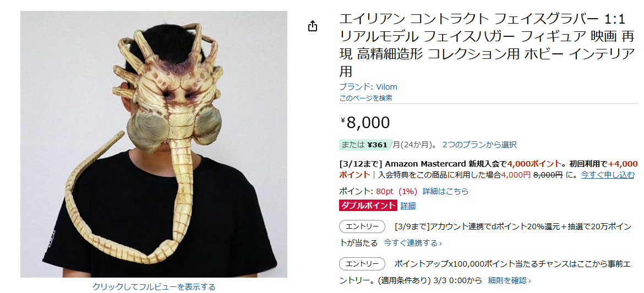This screenshot has width=644, height=293.
Task: Click 今すぐ連携する chevron link
Action: [413, 243]
